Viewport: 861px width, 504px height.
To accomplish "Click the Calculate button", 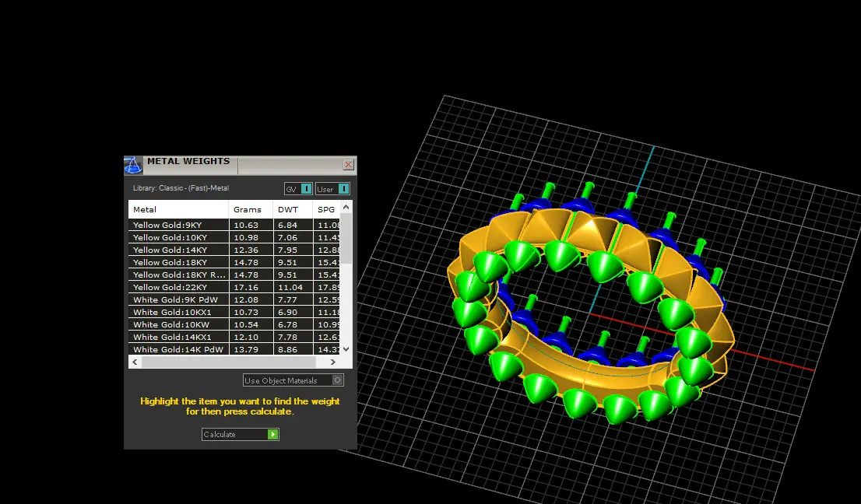I will coord(241,434).
